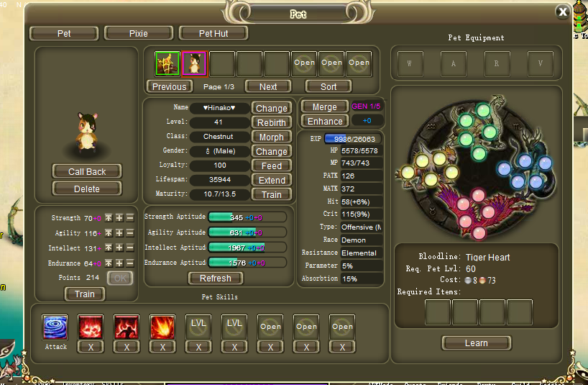Go to the Next pet page
Image resolution: width=588 pixels, height=385 pixels.
268,86
